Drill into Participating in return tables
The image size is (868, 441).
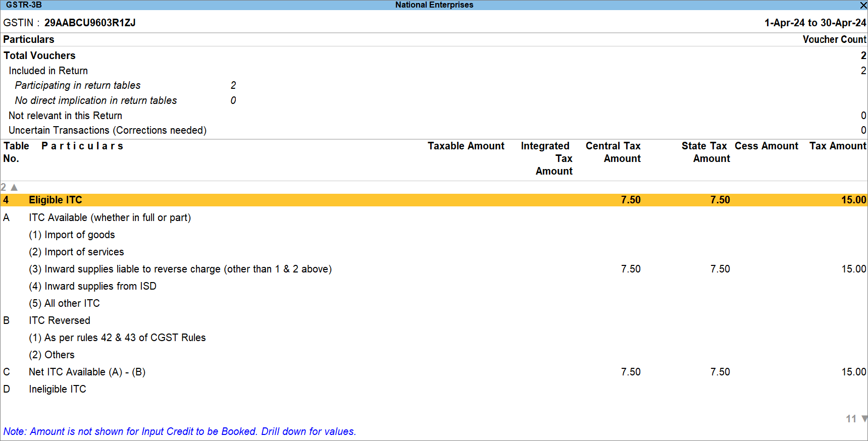[78, 85]
